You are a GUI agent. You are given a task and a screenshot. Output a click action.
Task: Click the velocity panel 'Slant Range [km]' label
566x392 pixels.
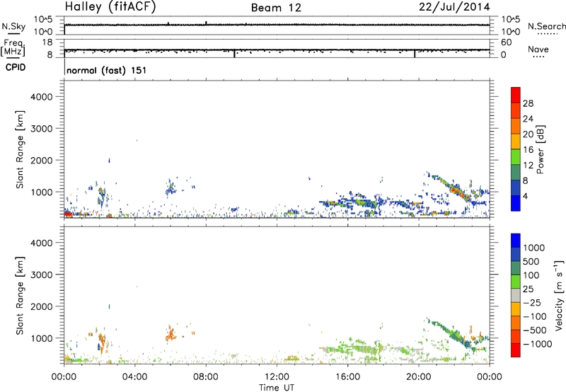coord(20,296)
